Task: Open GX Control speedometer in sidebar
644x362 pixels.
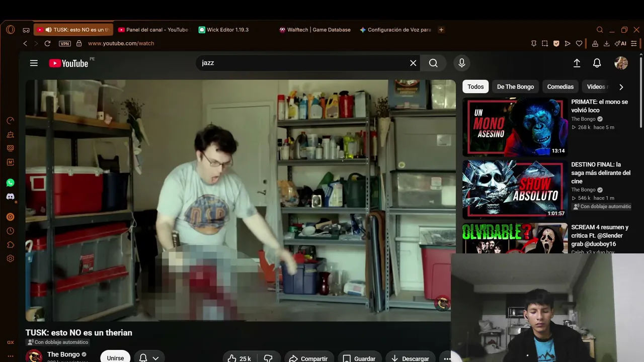Action: coord(10,121)
